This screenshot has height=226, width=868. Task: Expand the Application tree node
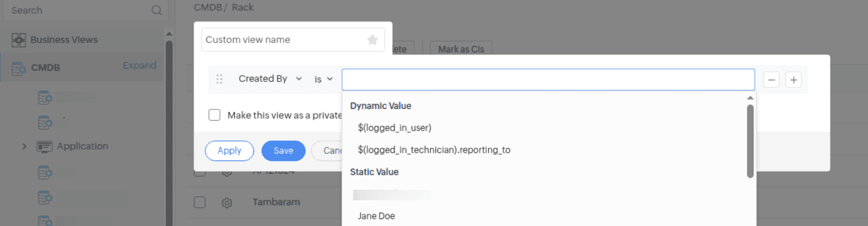pos(24,146)
